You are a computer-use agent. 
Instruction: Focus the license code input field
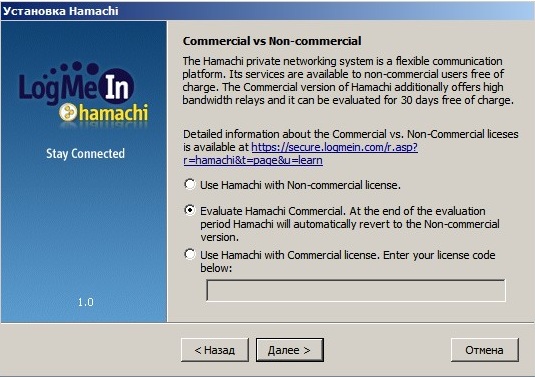tap(356, 290)
